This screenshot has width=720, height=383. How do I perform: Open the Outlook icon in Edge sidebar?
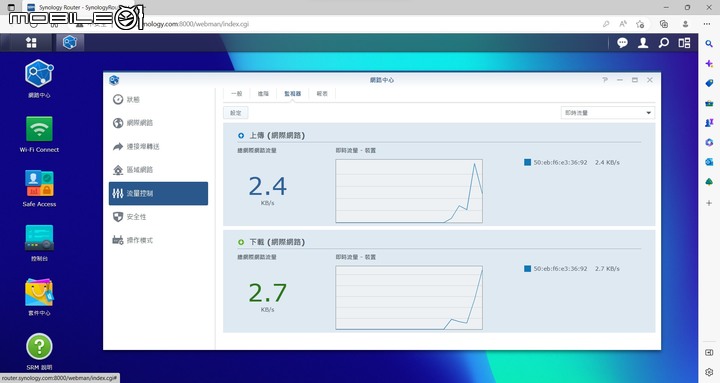point(709,162)
